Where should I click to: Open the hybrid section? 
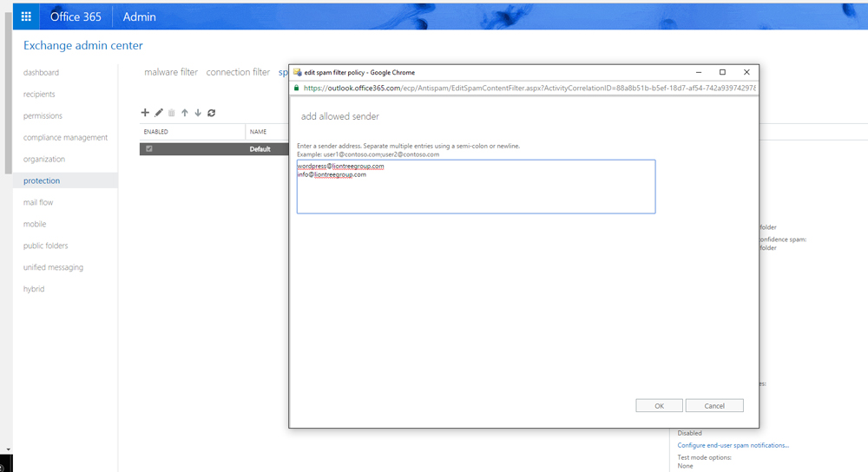(34, 288)
